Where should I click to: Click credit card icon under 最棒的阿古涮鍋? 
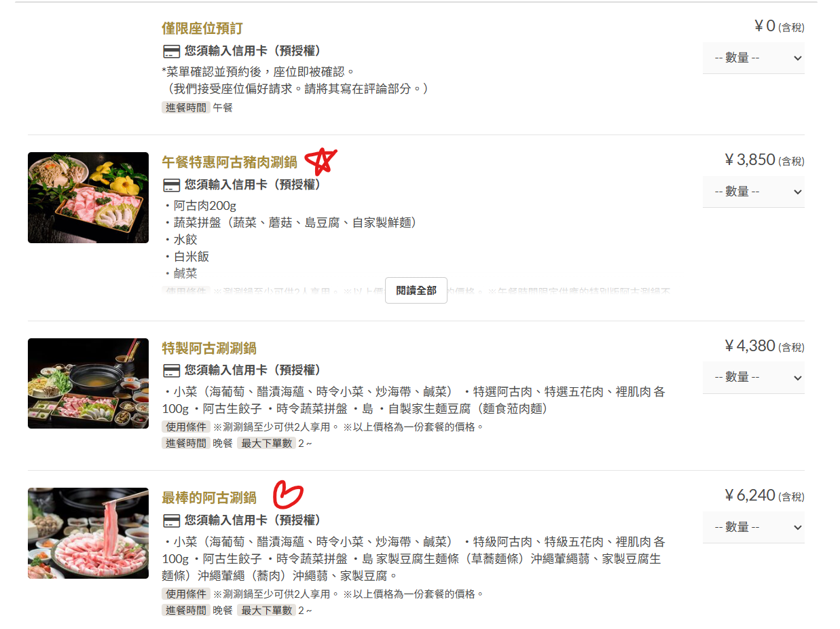point(172,520)
